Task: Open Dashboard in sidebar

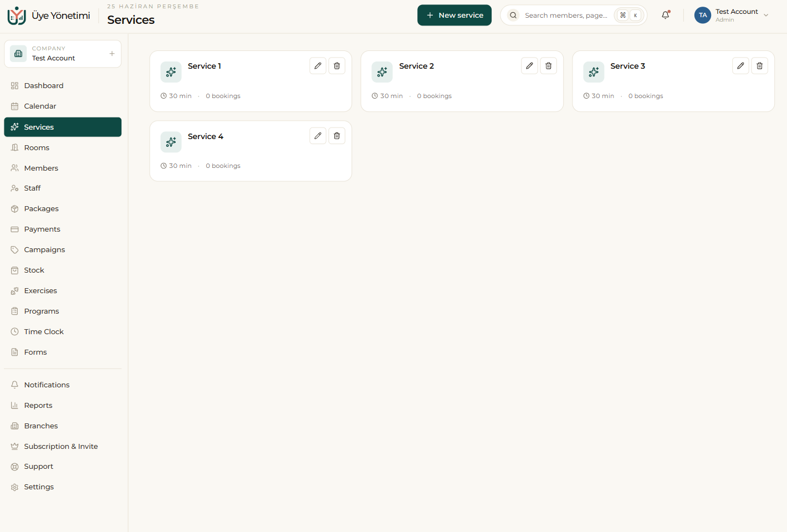Action: [x=63, y=86]
